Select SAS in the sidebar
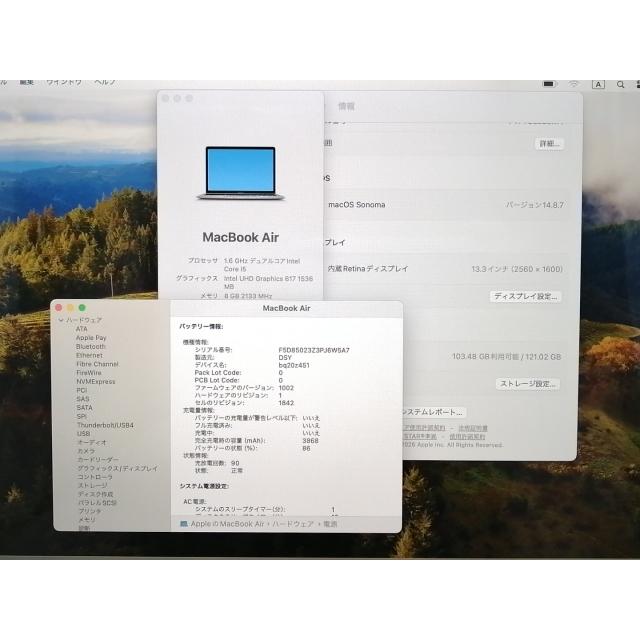The width and height of the screenshot is (640, 640). (x=82, y=399)
